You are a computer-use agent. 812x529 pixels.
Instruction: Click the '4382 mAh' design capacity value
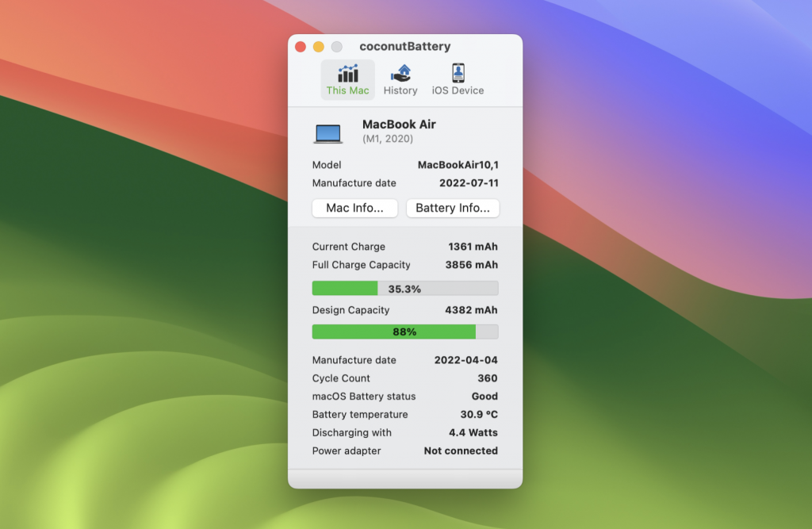(x=471, y=310)
